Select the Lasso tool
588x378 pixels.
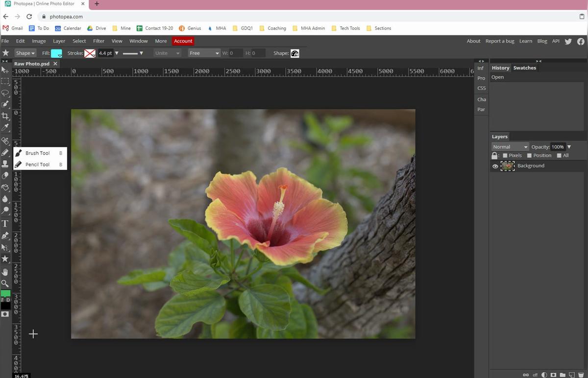coord(5,93)
